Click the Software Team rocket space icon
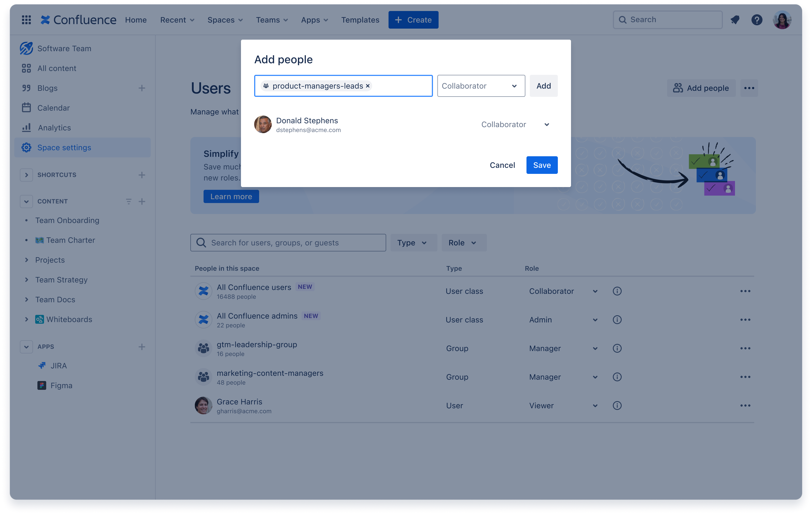This screenshot has height=515, width=812. coord(26,48)
